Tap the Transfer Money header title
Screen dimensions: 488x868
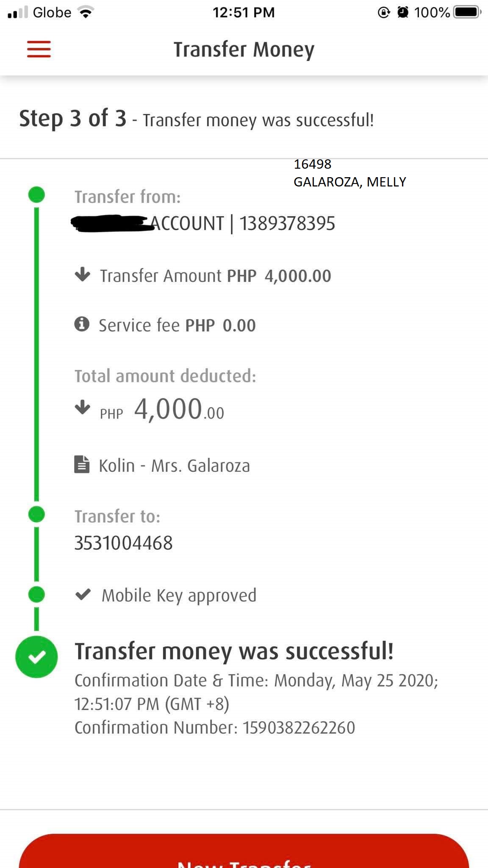[x=244, y=50]
